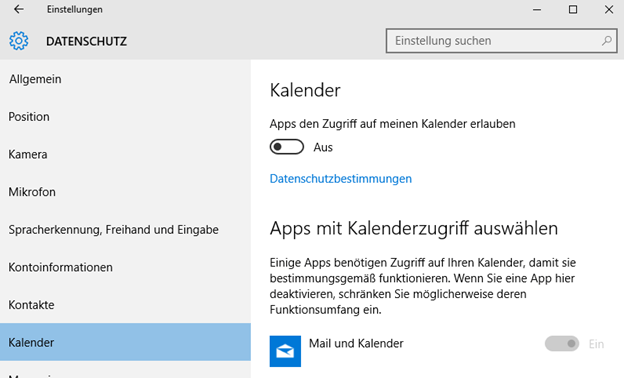The width and height of the screenshot is (624, 378).
Task: Maximize the Einstellungen window
Action: point(573,10)
